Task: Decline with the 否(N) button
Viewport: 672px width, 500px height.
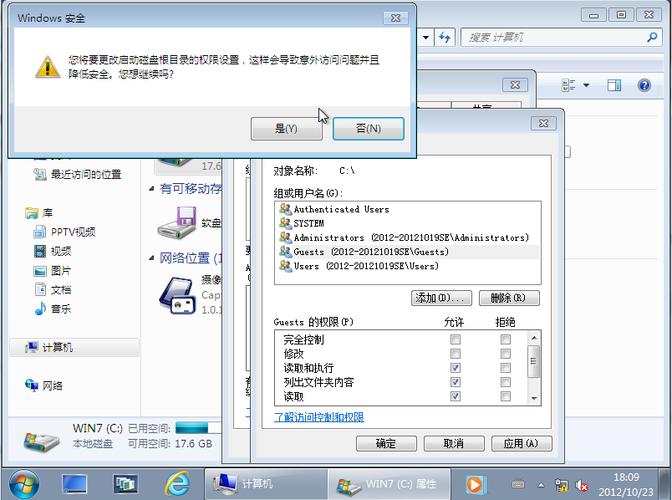Action: pos(368,129)
